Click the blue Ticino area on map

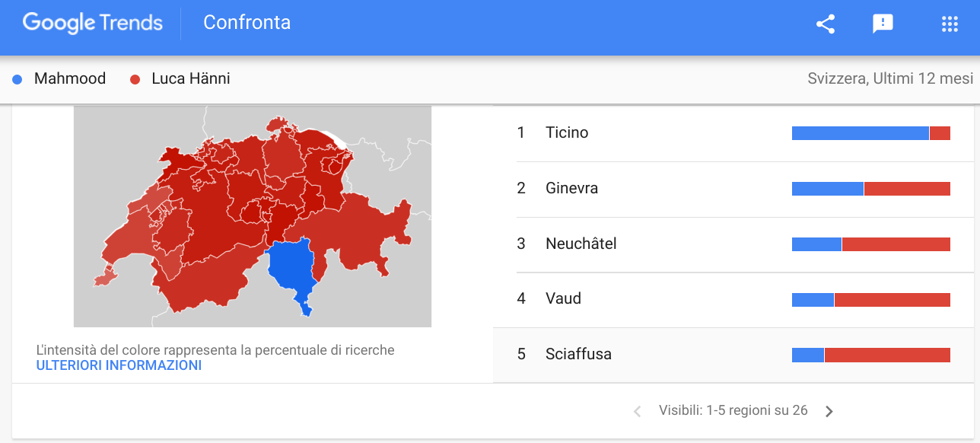[293, 270]
